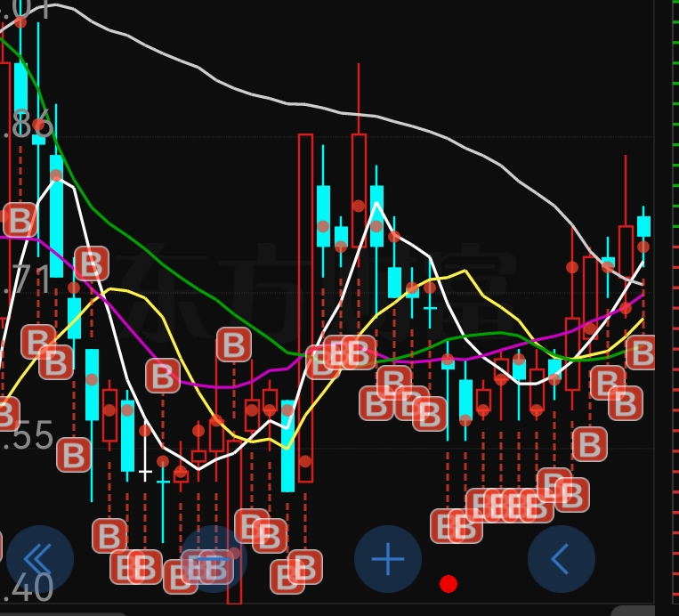The height and width of the screenshot is (616, 679).
Task: Tap the .55 price axis label
Action: coord(27,434)
